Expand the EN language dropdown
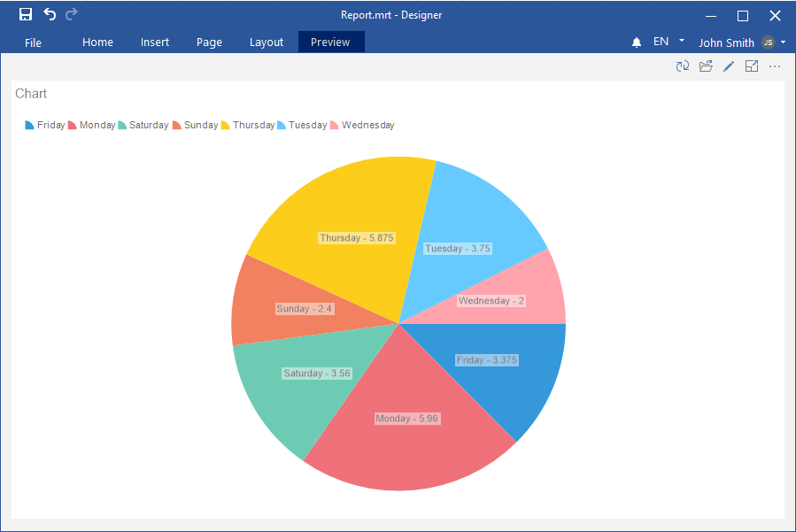796x532 pixels. [x=681, y=41]
